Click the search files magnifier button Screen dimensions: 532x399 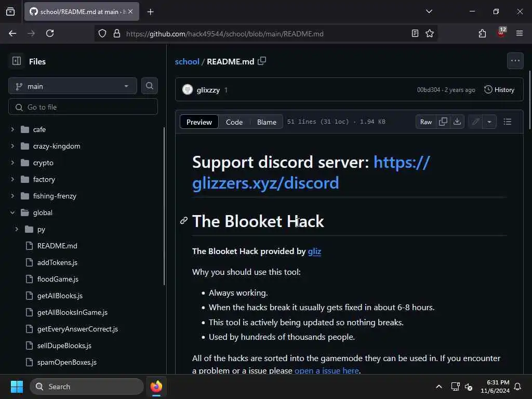pos(150,86)
